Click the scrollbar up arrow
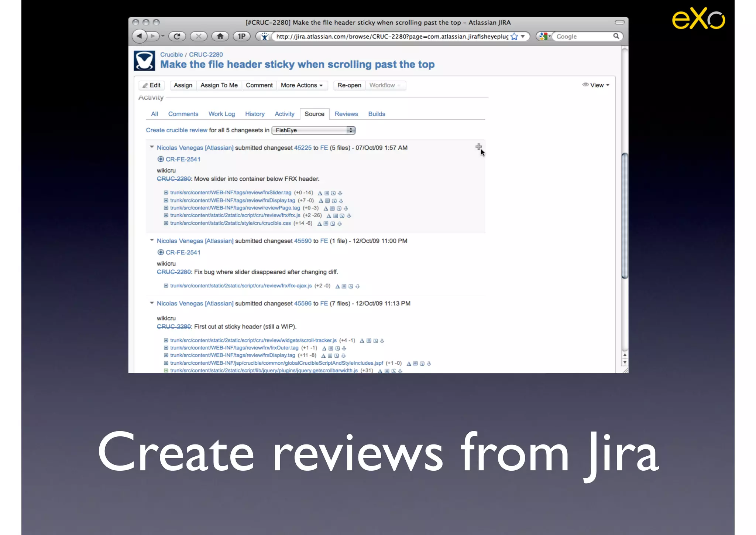Viewport: 756px width, 535px height. click(625, 355)
